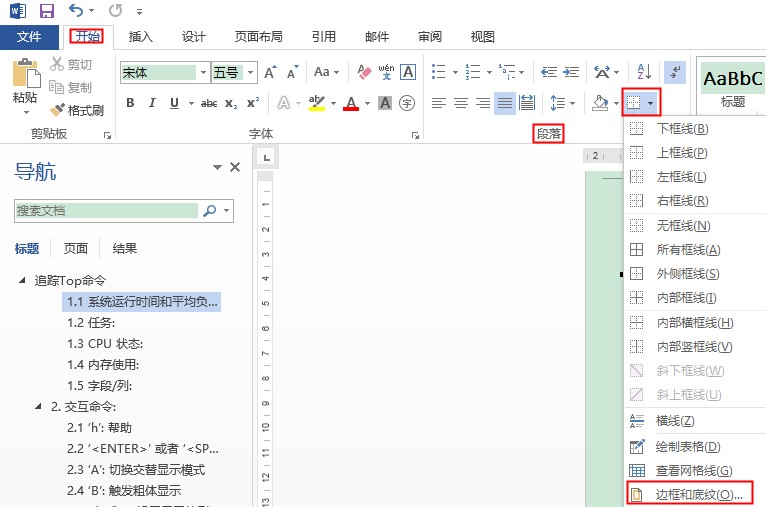Image resolution: width=766 pixels, height=507 pixels.
Task: Click the Format Painter (格式刷) brush
Action: click(x=57, y=110)
